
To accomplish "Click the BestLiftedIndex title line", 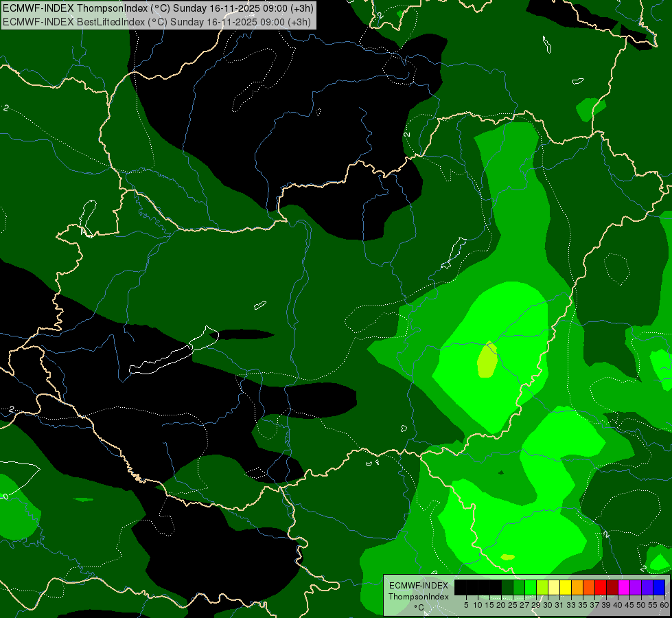I will 157,21.
